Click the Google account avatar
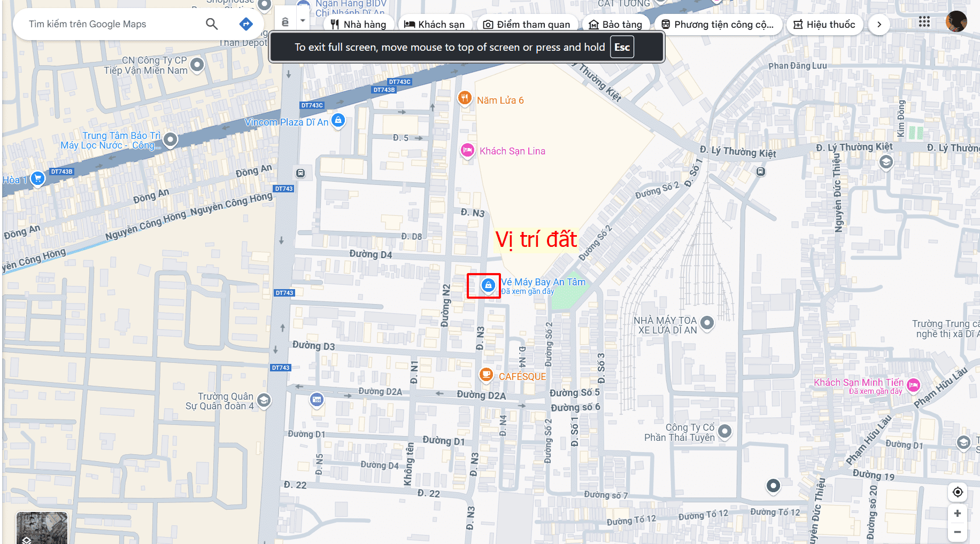980x544 pixels. tap(955, 22)
